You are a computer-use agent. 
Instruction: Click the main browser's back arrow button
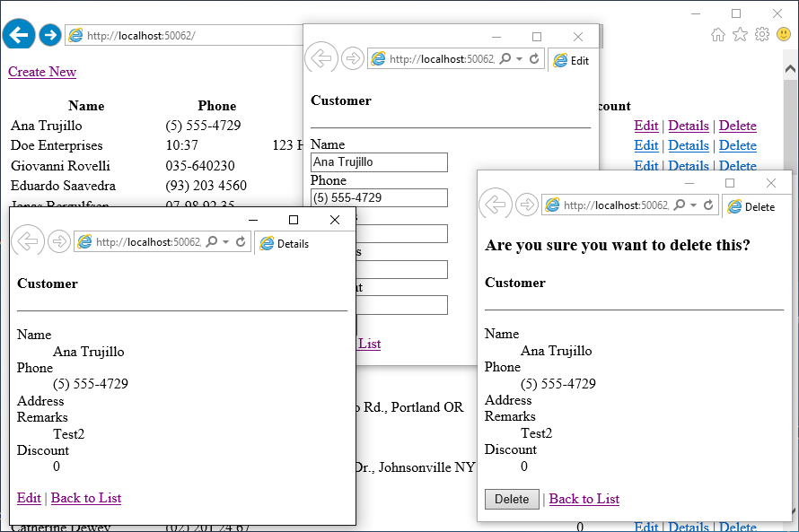18,36
